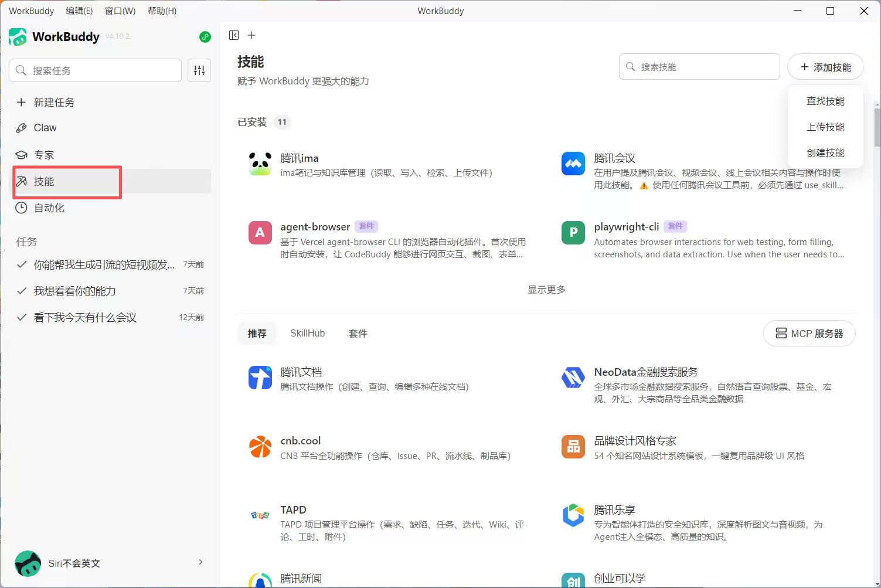
Task: Click the 腾讯文档 skill icon
Action: [260, 378]
